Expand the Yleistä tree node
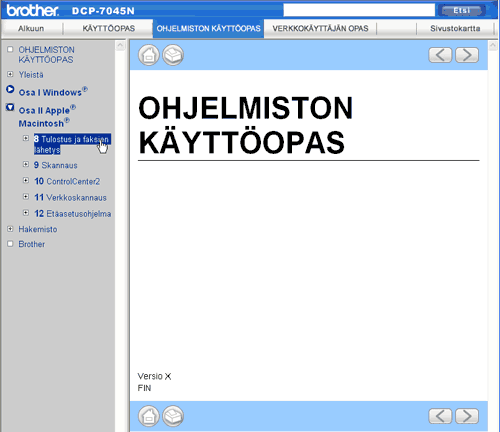 (x=10, y=74)
